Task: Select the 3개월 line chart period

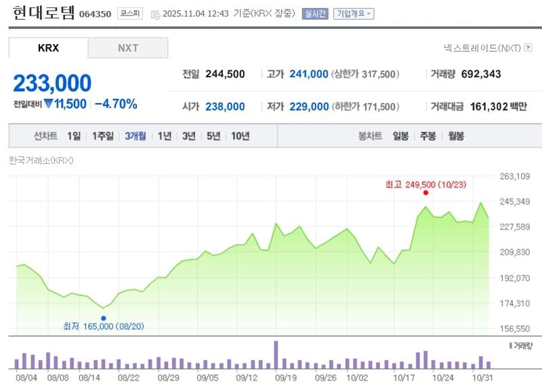Action: tap(135, 136)
